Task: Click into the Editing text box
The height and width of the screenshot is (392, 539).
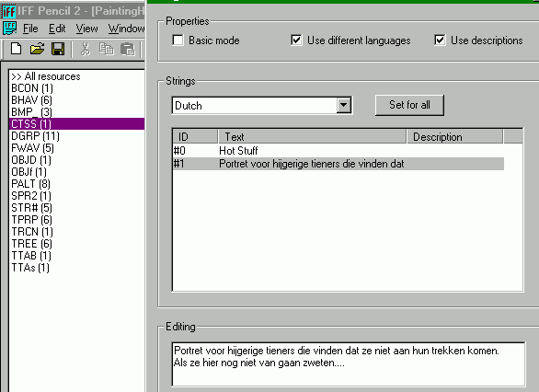Action: click(x=348, y=364)
